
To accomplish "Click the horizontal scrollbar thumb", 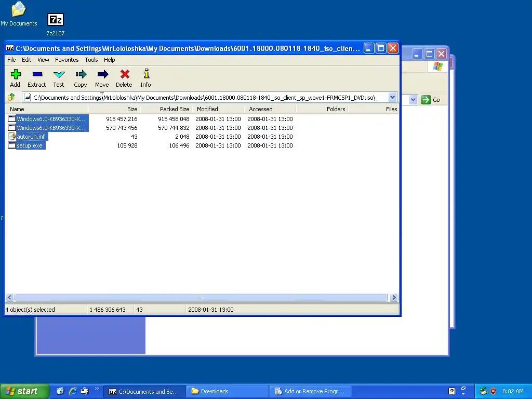I will (201, 298).
